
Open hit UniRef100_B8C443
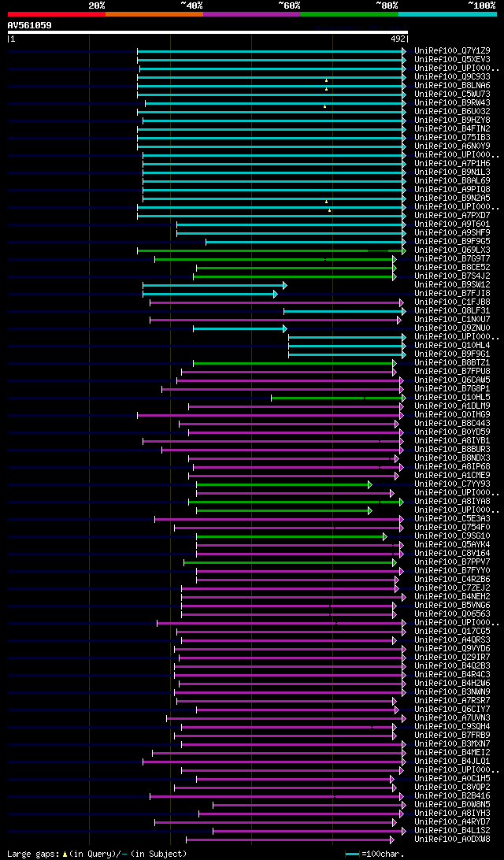(453, 424)
